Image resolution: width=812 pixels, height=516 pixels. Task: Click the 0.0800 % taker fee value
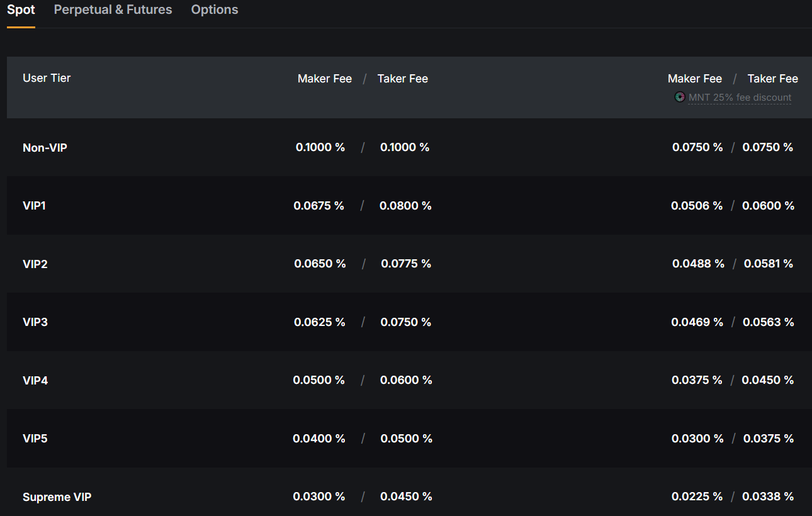point(405,206)
